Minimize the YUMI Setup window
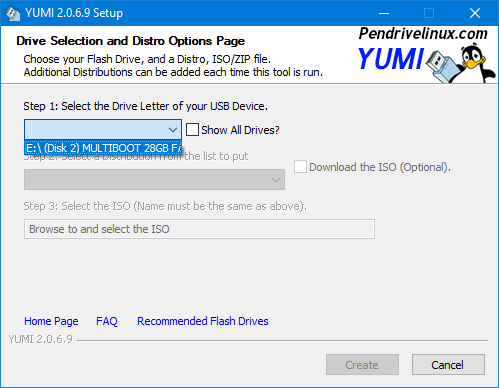The height and width of the screenshot is (388, 499). tap(384, 13)
